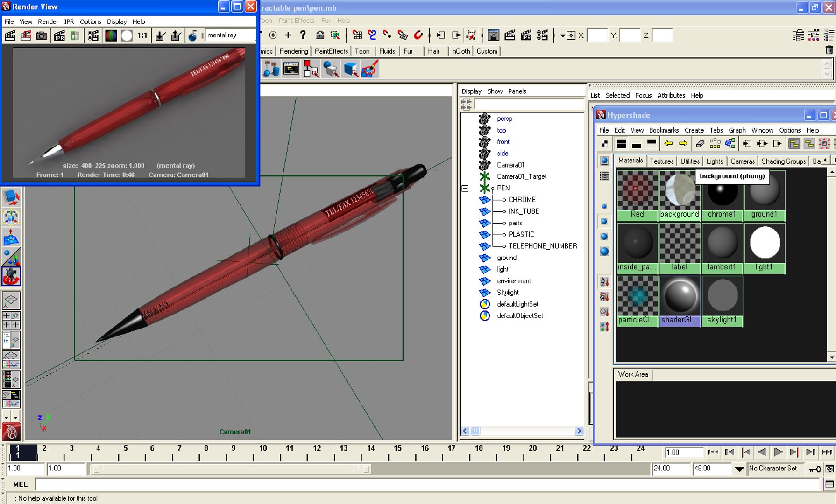
Task: Select Skylight node in Outliner
Action: [508, 293]
